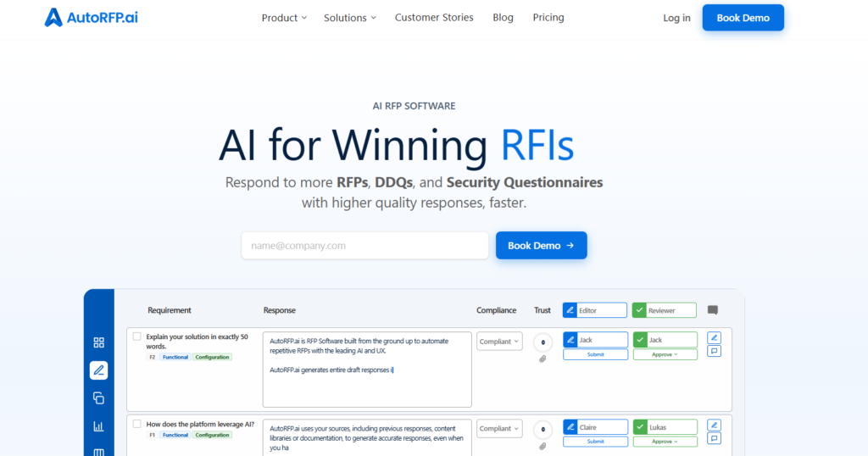Click the trust score circle in 'Explain your solution' row

pos(543,342)
